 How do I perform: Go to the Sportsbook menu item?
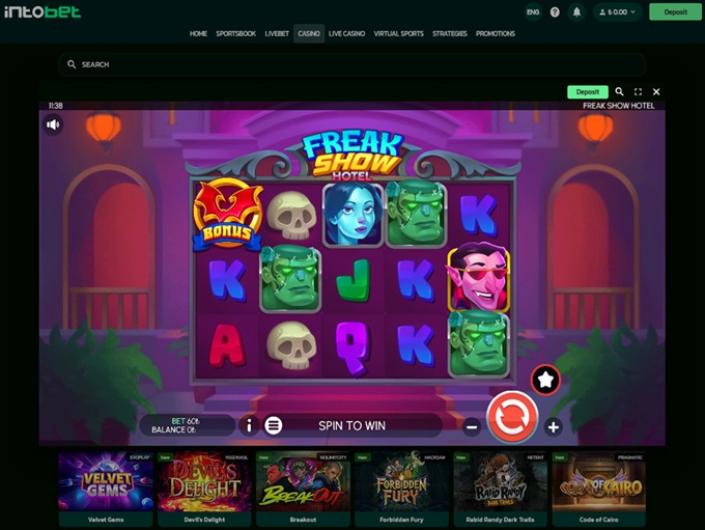pyautogui.click(x=236, y=34)
